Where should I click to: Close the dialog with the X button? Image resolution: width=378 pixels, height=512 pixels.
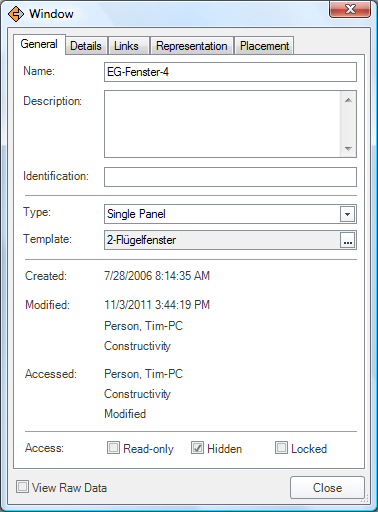(x=350, y=9)
